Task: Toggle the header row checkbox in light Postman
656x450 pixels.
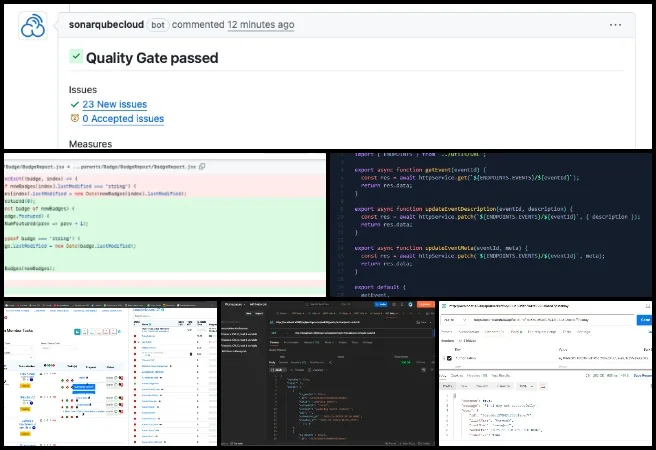Action: [449, 358]
